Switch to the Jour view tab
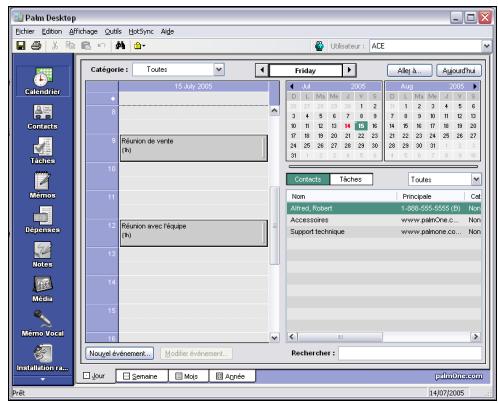 tap(95, 376)
